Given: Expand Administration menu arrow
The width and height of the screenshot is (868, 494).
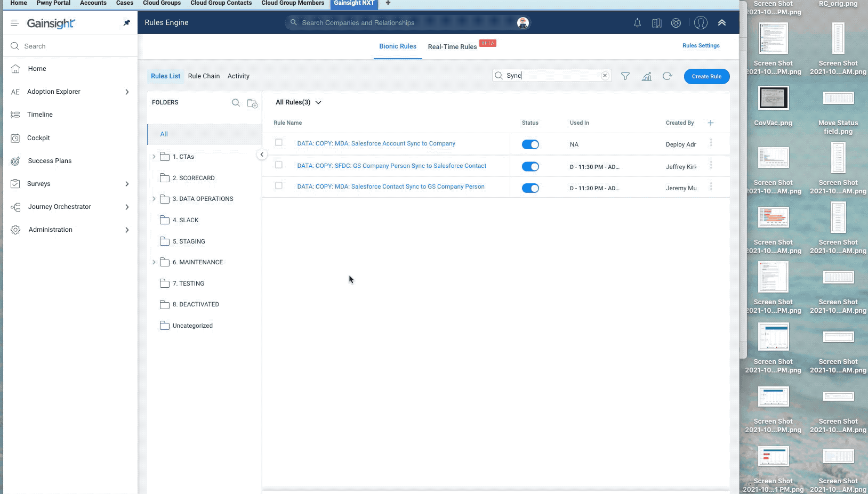Looking at the screenshot, I should pyautogui.click(x=127, y=230).
